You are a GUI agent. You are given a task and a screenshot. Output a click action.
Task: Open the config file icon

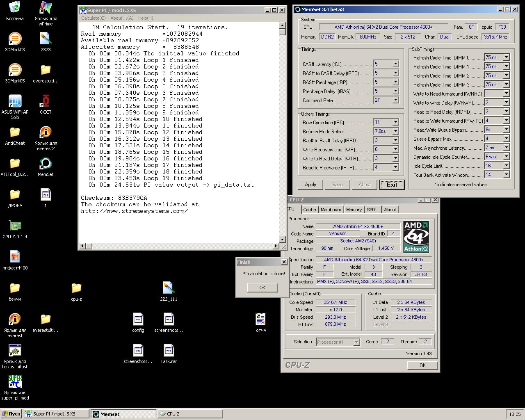tap(138, 319)
